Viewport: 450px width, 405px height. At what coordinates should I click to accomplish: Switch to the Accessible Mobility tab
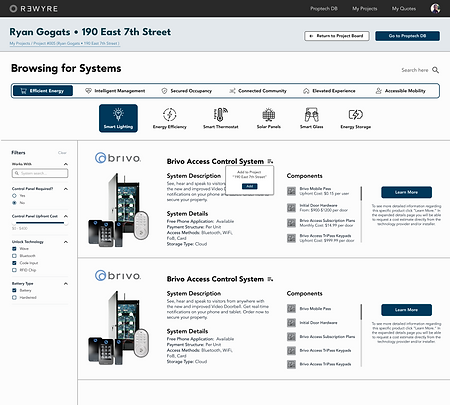[401, 91]
